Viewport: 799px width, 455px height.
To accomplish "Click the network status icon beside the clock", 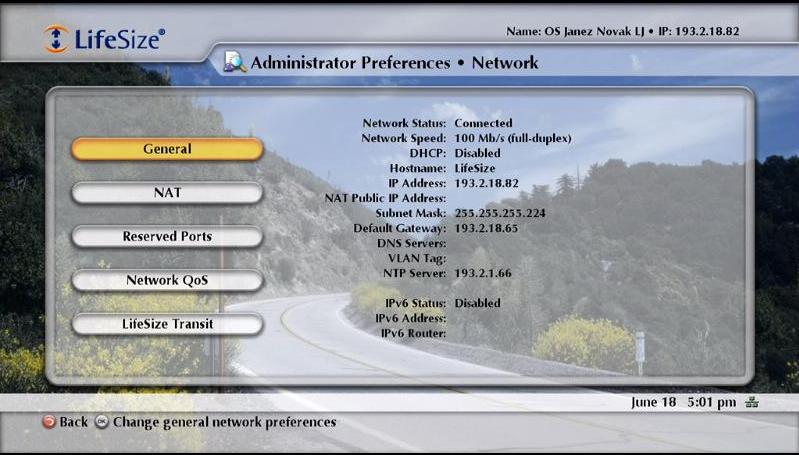I will coord(752,403).
